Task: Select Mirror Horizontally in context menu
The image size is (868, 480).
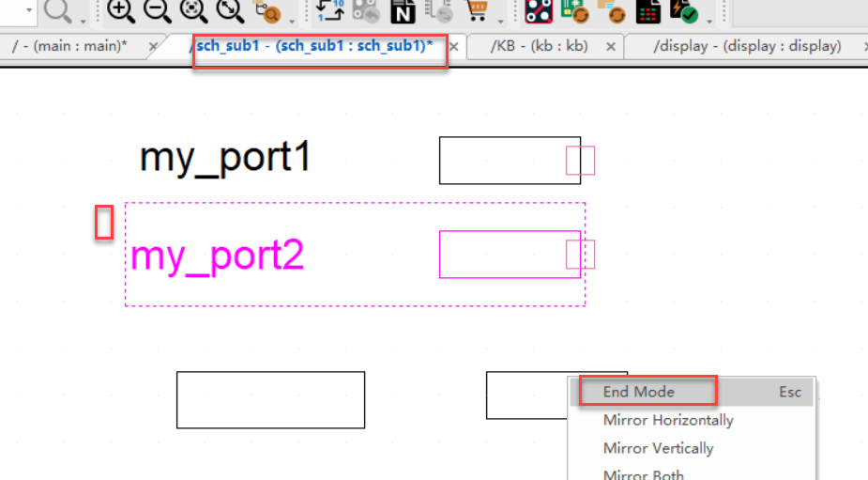Action: pyautogui.click(x=668, y=420)
